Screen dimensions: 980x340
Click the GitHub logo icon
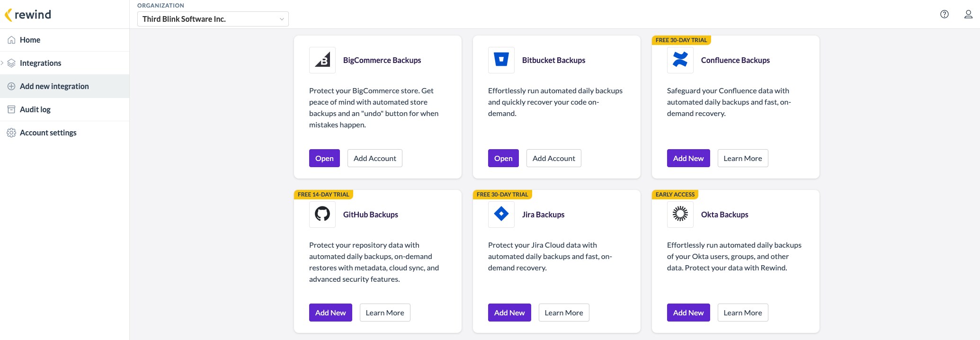[322, 215]
